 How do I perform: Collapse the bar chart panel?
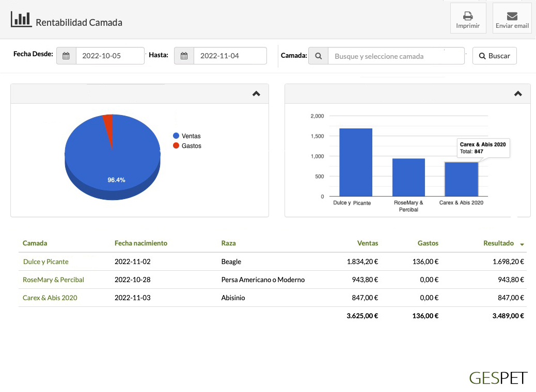coord(518,94)
